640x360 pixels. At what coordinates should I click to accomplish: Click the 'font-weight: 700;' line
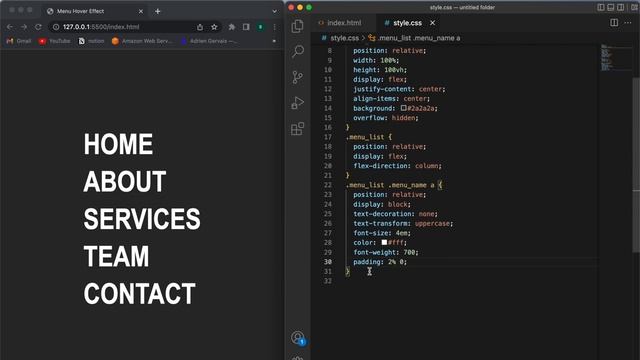tap(386, 252)
